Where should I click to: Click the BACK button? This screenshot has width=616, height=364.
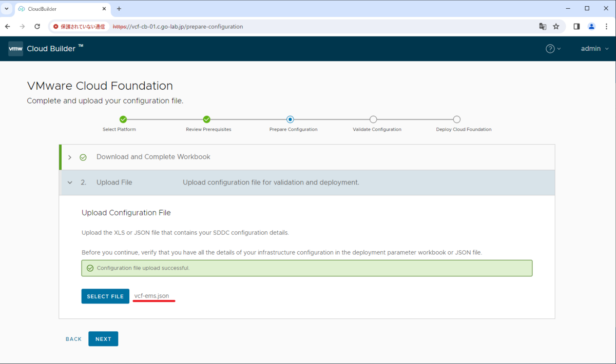73,339
